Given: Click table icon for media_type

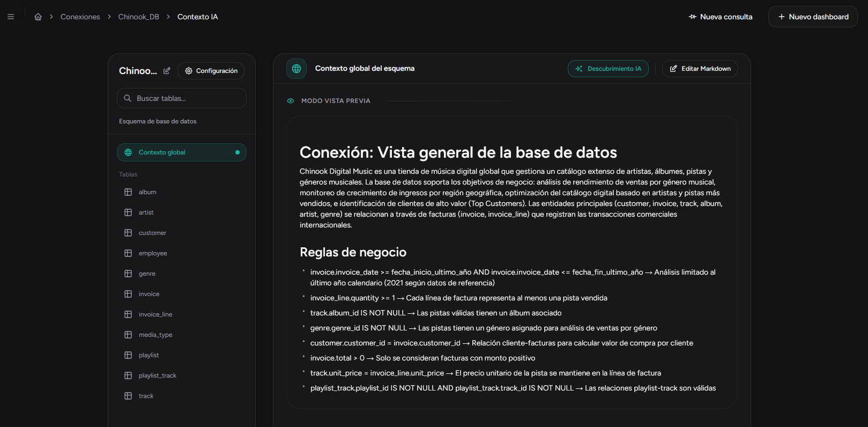Looking at the screenshot, I should pyautogui.click(x=128, y=335).
